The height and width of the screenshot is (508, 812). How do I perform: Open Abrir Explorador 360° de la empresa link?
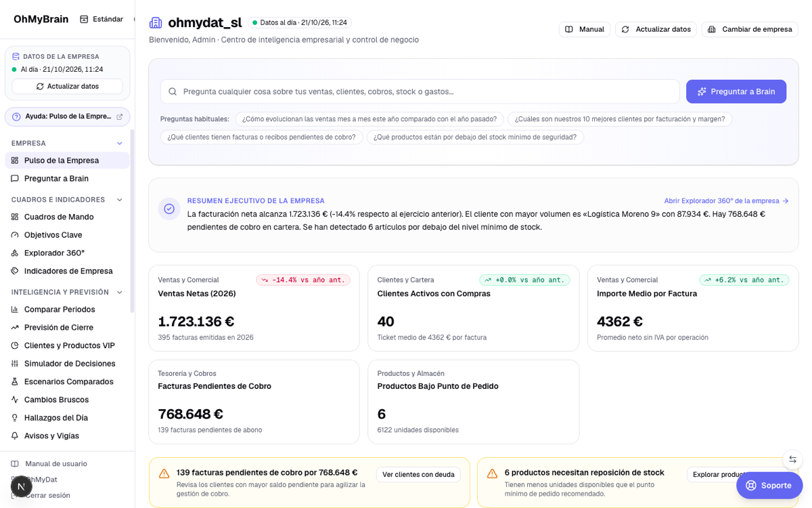pos(727,201)
